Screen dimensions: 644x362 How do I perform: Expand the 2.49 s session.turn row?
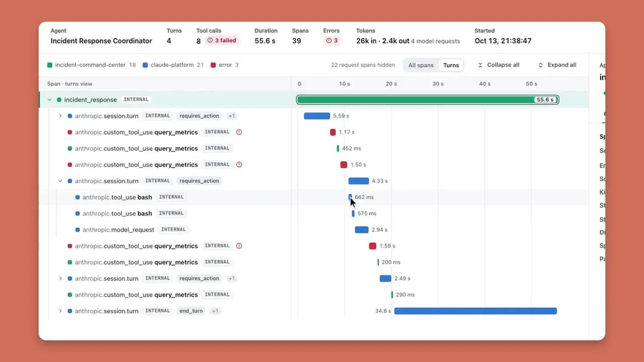coord(60,278)
